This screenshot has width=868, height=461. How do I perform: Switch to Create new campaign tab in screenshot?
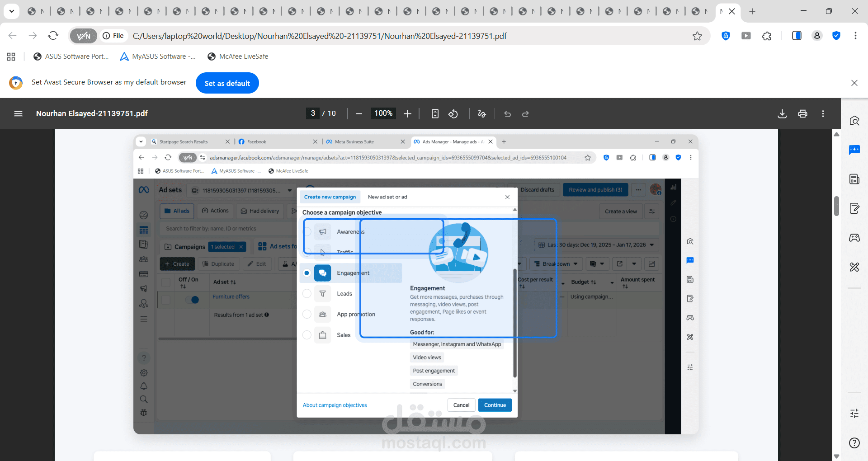[x=330, y=197]
